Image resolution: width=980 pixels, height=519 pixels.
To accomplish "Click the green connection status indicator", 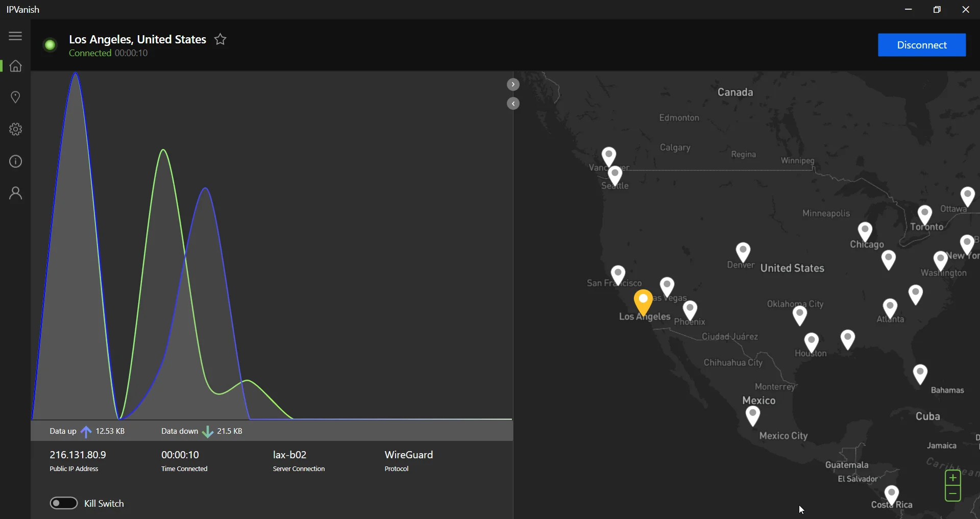I will (50, 45).
